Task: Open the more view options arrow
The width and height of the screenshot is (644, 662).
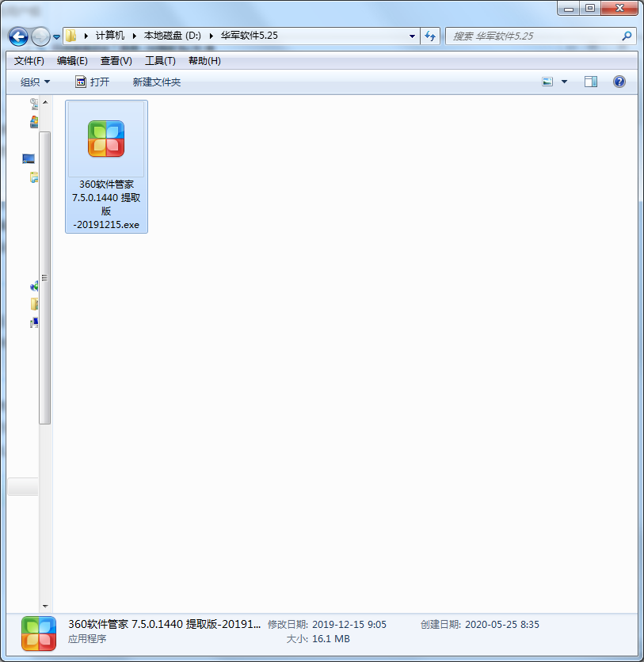Action: 564,82
